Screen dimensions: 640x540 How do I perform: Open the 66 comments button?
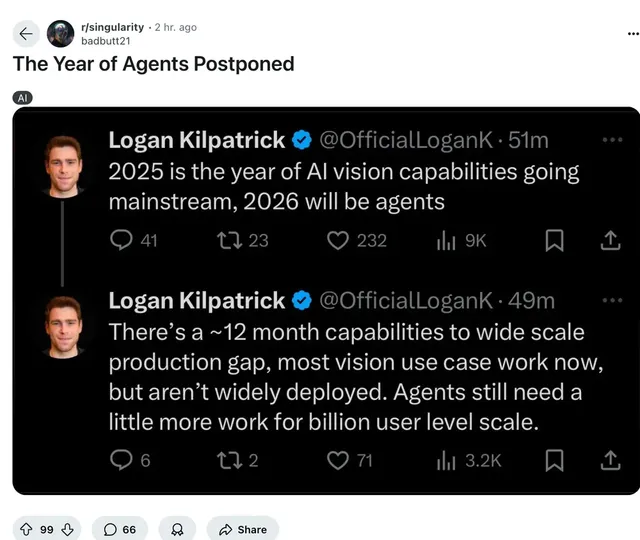tap(119, 529)
